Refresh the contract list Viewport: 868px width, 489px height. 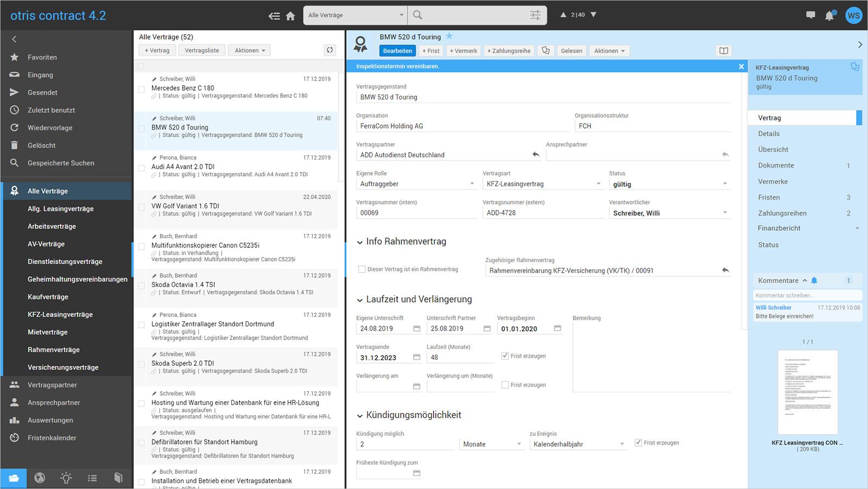[330, 50]
